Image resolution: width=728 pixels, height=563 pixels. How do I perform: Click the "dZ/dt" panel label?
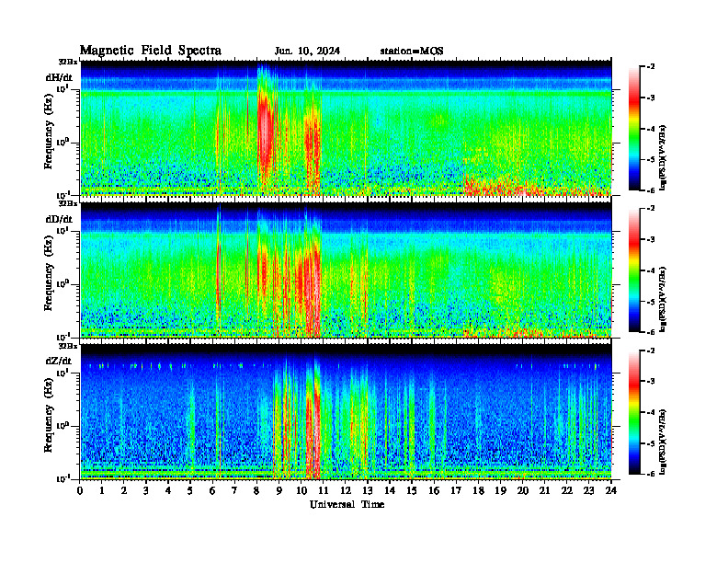(59, 361)
